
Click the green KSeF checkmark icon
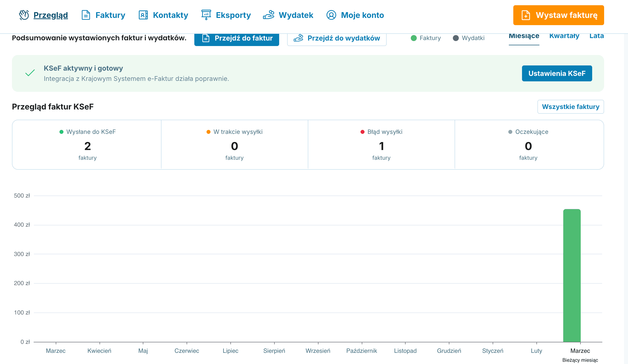pos(30,73)
